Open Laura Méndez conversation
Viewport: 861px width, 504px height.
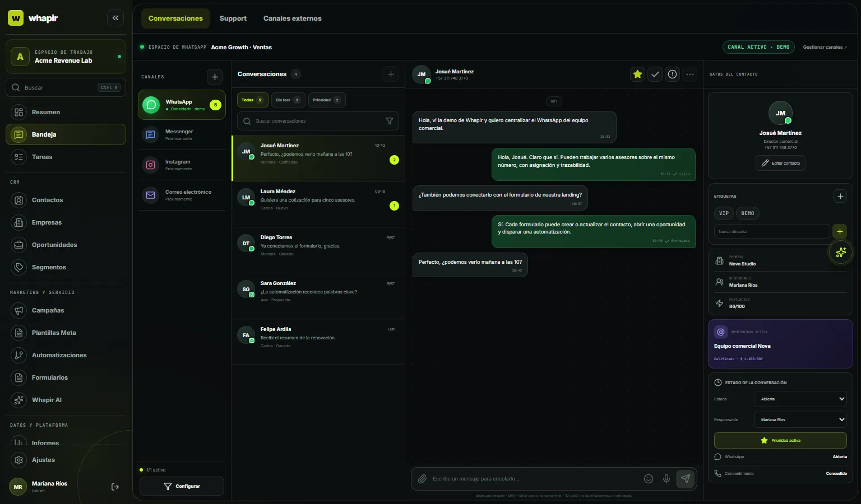[x=318, y=204]
